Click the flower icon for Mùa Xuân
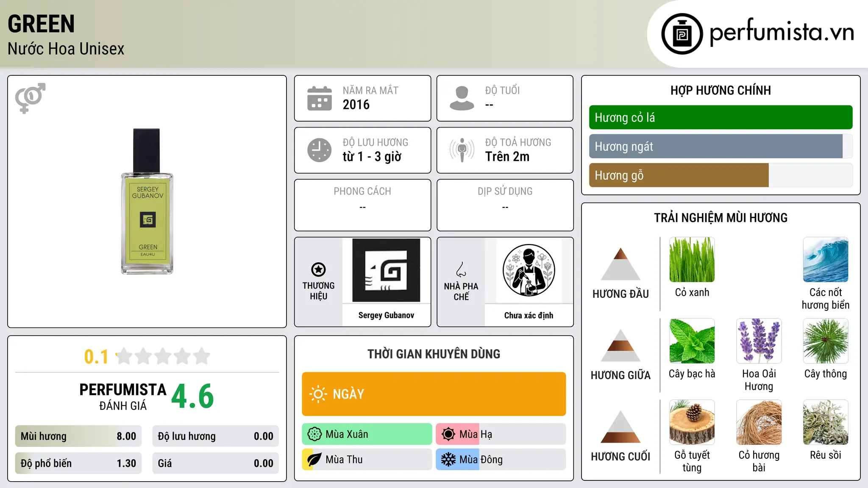The image size is (868, 488). click(x=314, y=434)
